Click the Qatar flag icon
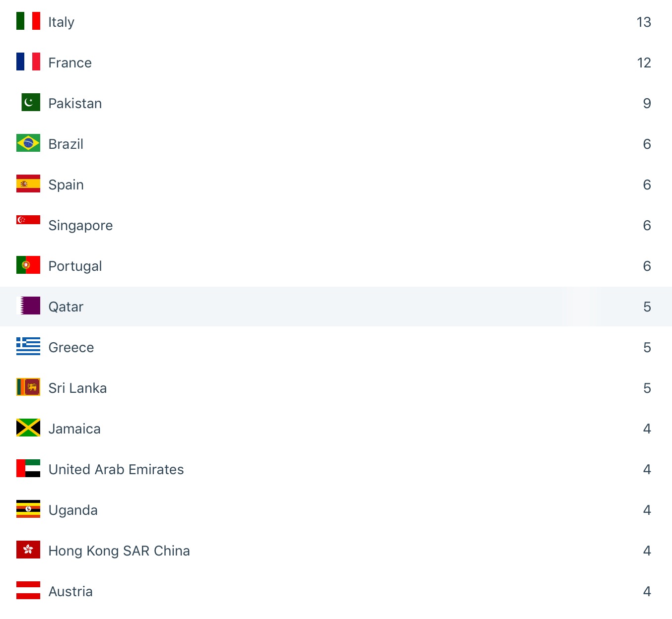Viewport: 672px width, 619px height. coord(28,306)
